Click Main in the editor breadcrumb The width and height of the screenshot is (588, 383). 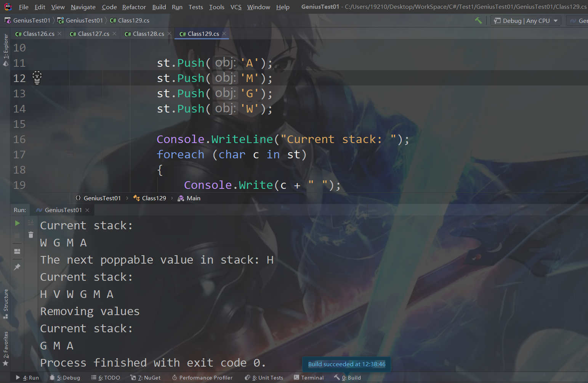[189, 198]
